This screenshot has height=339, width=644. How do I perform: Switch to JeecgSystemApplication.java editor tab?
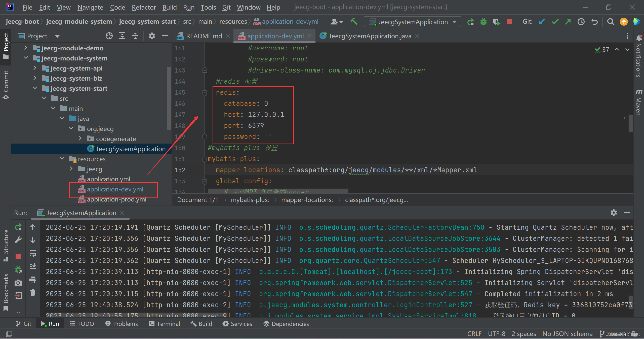tap(370, 36)
